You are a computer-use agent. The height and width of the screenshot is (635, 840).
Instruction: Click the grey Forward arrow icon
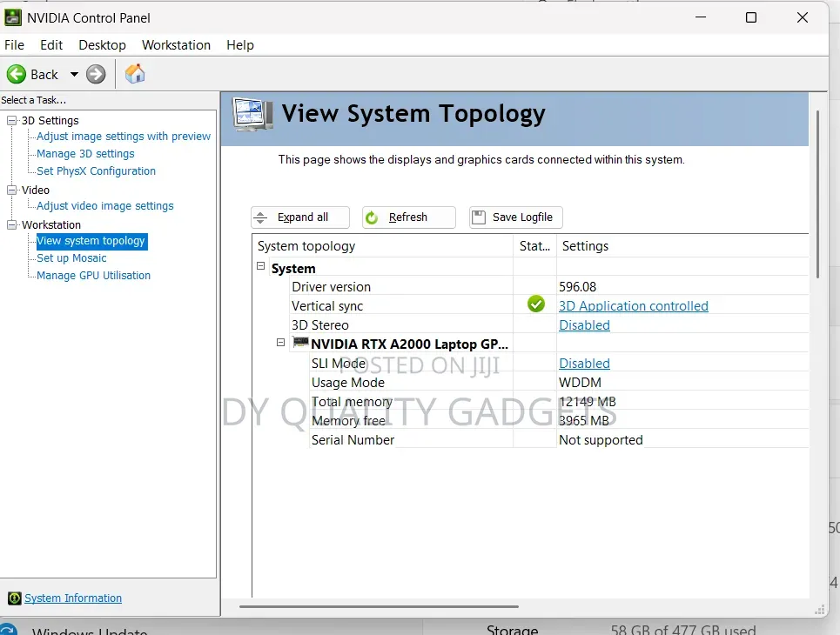pyautogui.click(x=96, y=75)
